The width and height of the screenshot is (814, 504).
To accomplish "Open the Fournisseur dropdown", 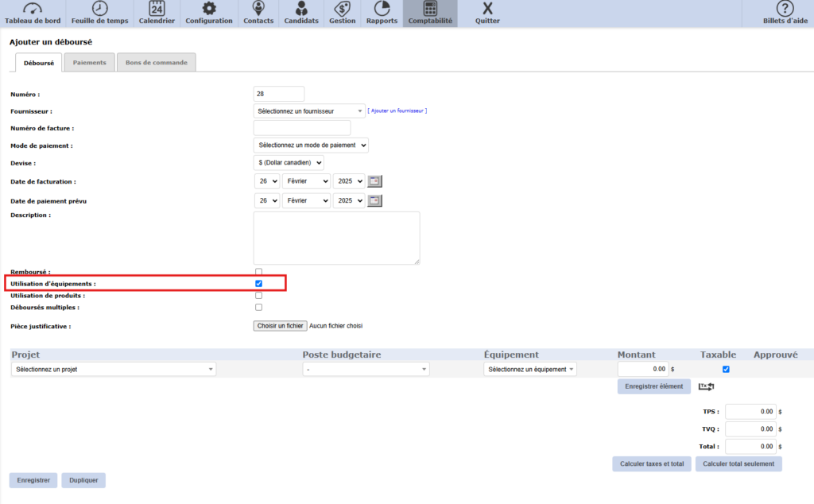I will pyautogui.click(x=308, y=111).
